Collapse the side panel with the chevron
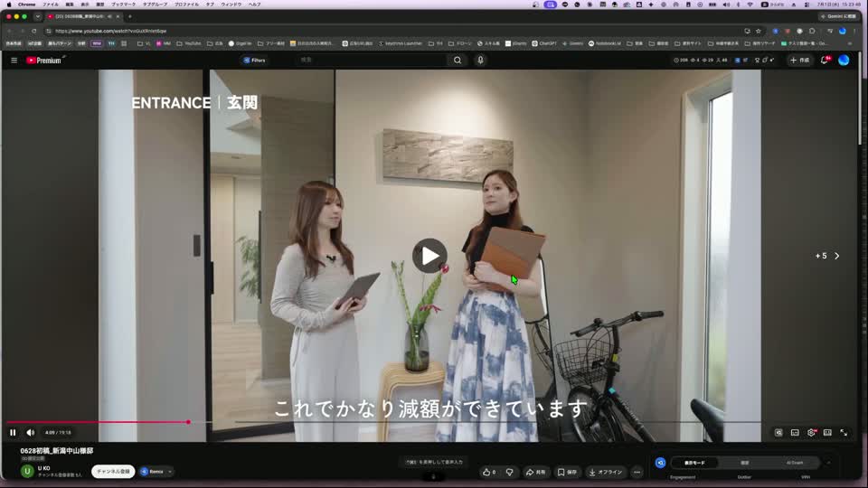This screenshot has height=488, width=868. (x=829, y=463)
